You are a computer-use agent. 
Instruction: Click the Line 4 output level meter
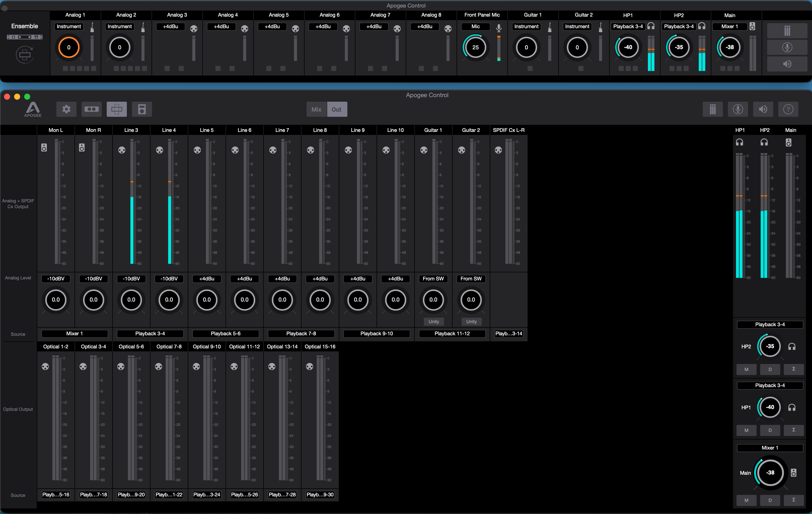[x=170, y=202]
